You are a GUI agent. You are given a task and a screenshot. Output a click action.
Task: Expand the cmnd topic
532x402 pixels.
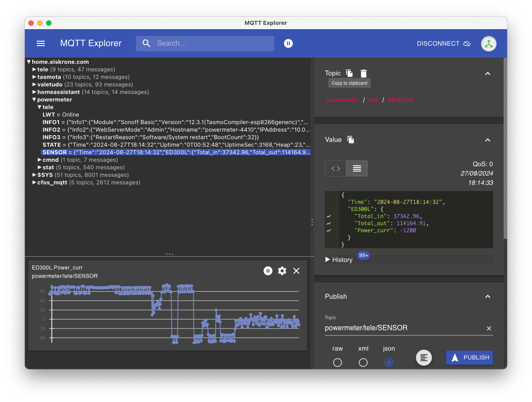39,160
